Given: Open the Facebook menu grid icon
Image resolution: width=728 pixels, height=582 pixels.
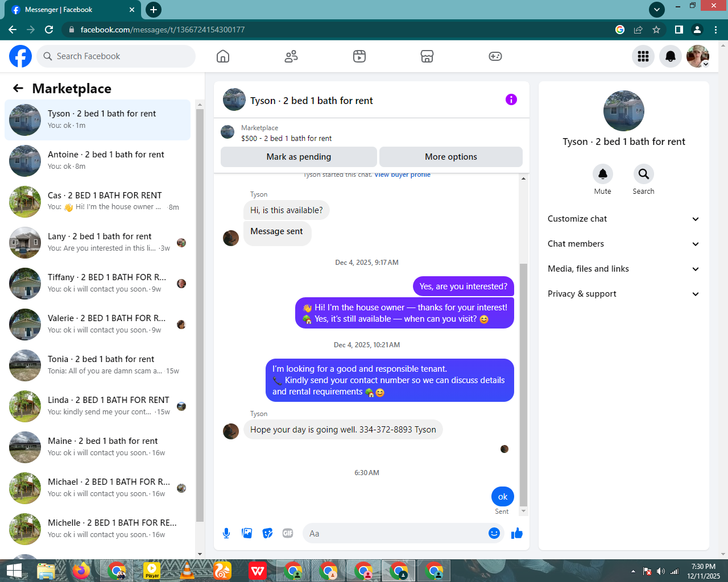Looking at the screenshot, I should point(643,56).
